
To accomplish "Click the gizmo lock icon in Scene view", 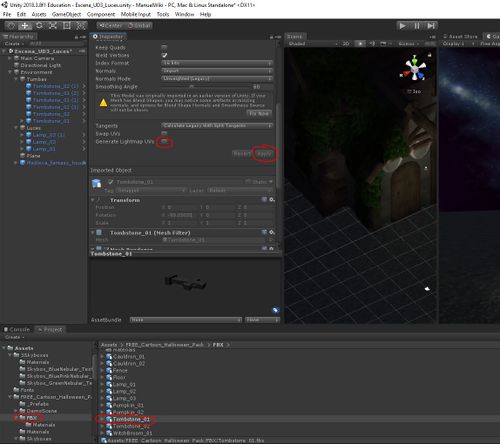I will [x=430, y=55].
